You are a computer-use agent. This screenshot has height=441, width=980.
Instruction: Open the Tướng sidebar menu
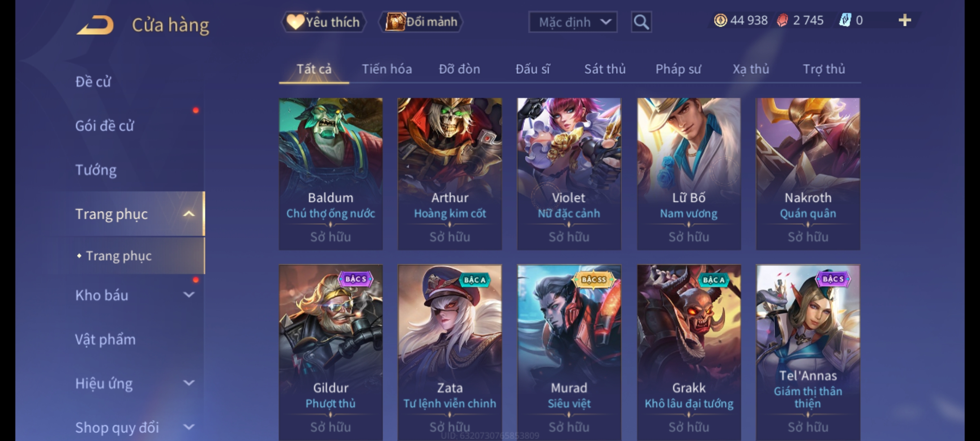pos(96,170)
